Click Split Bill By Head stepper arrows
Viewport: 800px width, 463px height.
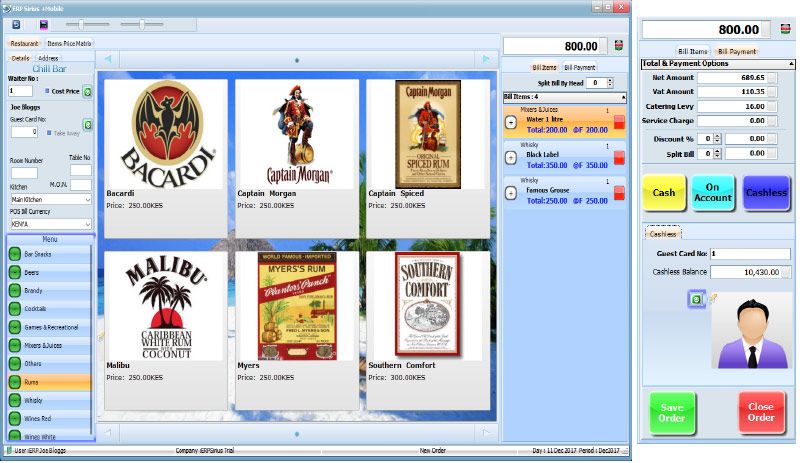coord(610,83)
